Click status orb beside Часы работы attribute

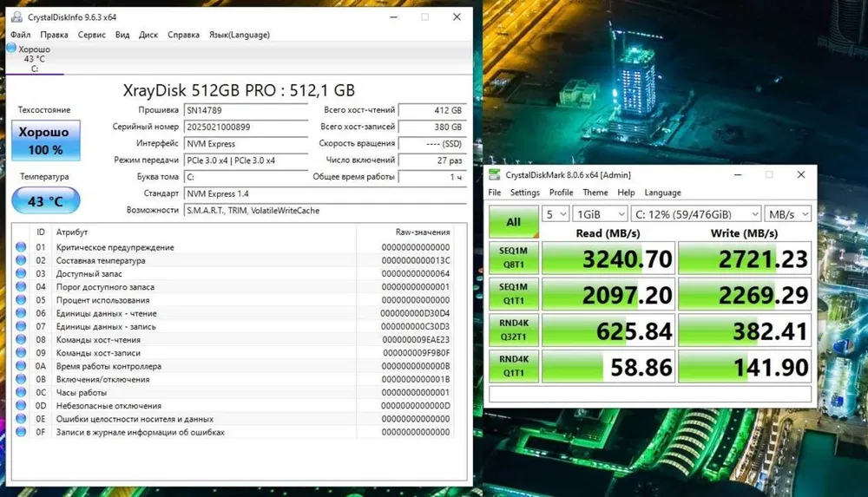pos(21,392)
